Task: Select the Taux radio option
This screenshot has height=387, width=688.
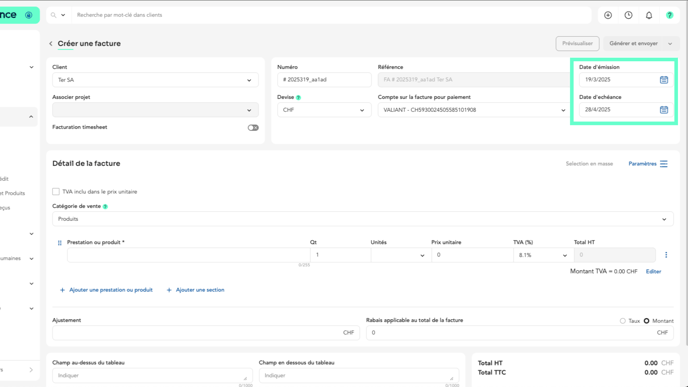Action: click(x=623, y=321)
